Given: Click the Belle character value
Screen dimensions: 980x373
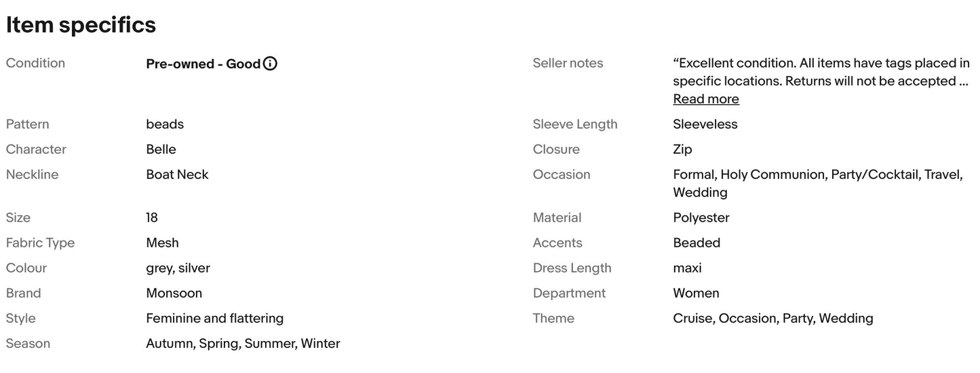Looking at the screenshot, I should [161, 149].
